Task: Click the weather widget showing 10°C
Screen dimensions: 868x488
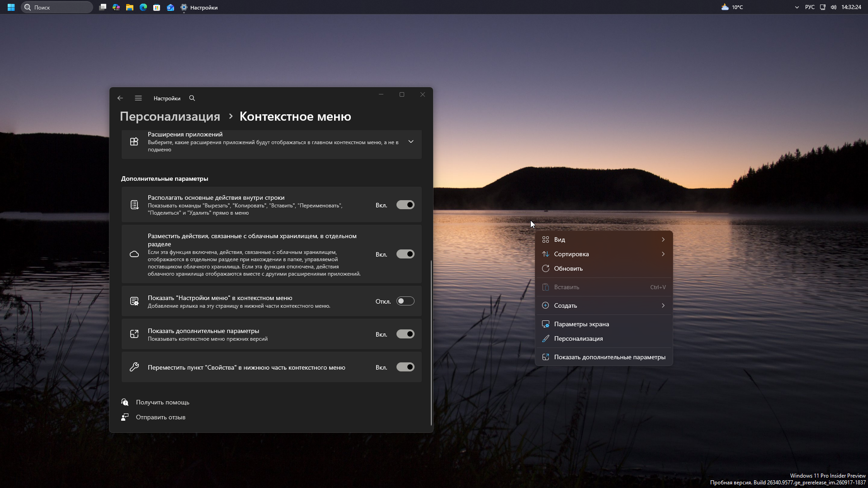Action: 732,7
